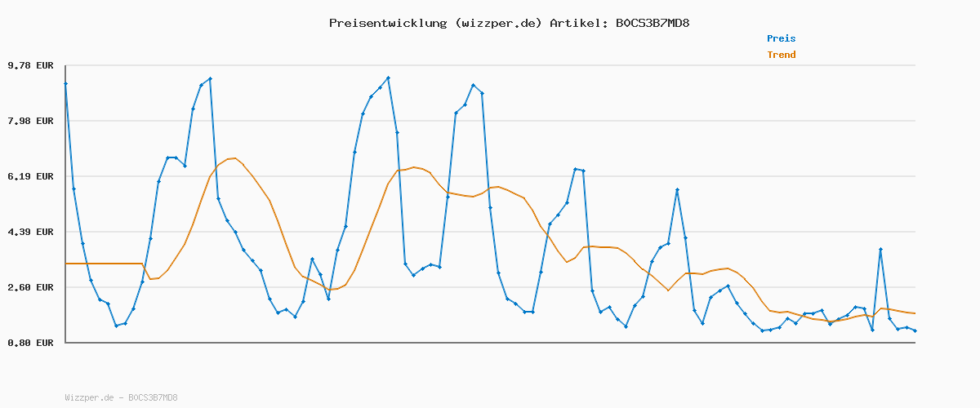Click the blue price spike near the right end
Viewport: 980px width, 408px height.
[880, 249]
